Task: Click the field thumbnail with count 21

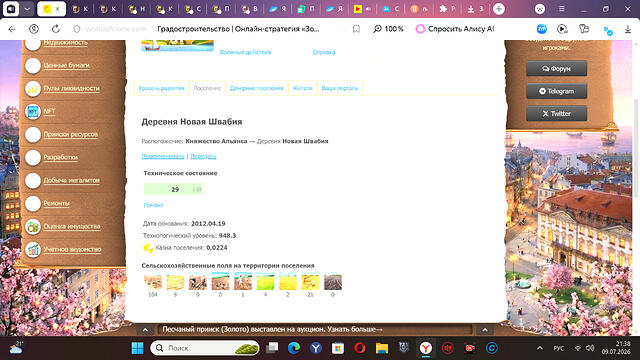Action: [x=310, y=282]
